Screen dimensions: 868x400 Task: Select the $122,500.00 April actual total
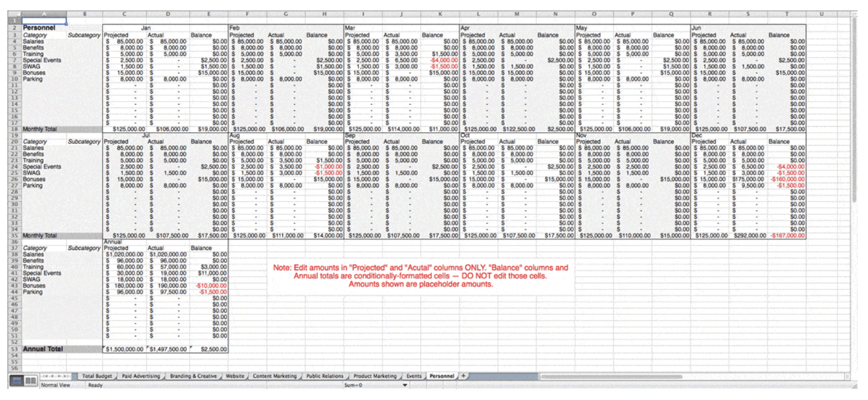tap(517, 128)
